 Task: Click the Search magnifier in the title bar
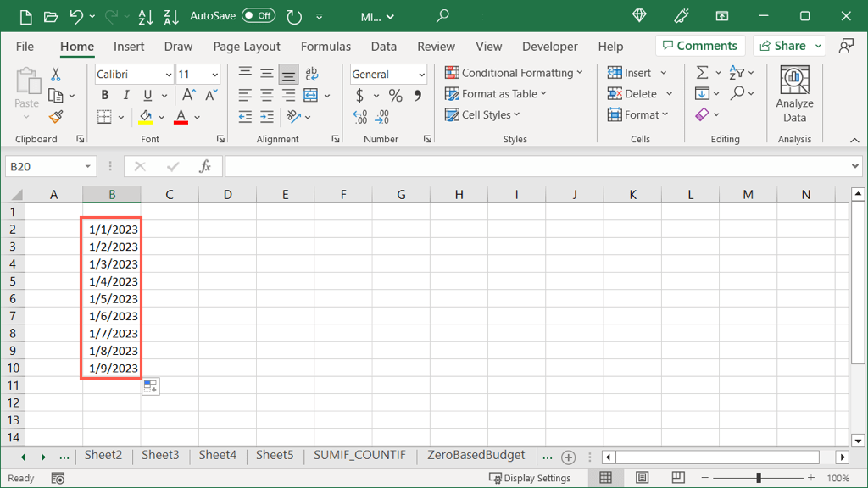tap(442, 17)
